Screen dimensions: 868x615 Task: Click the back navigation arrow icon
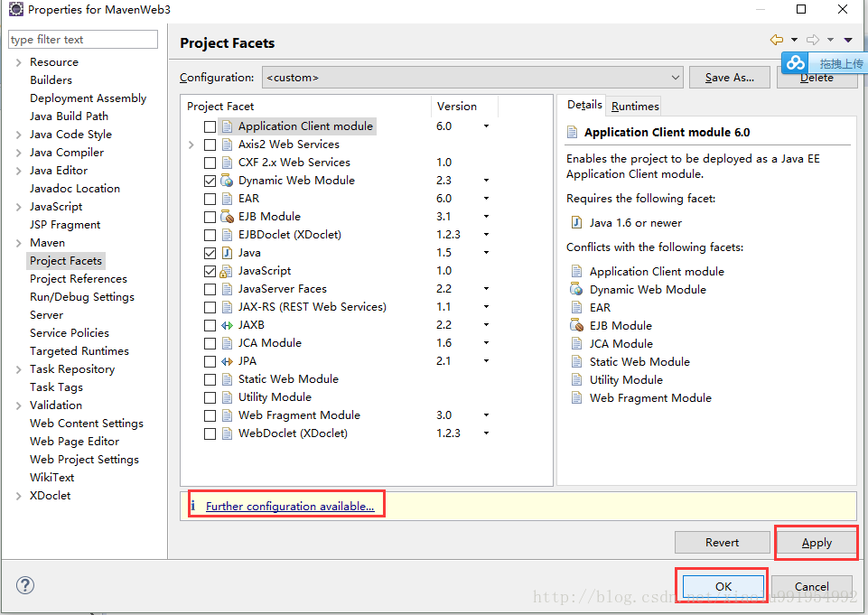pyautogui.click(x=777, y=40)
